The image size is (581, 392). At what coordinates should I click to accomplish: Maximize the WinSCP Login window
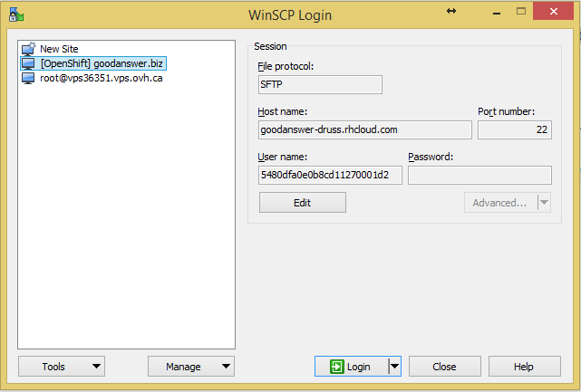click(x=521, y=11)
